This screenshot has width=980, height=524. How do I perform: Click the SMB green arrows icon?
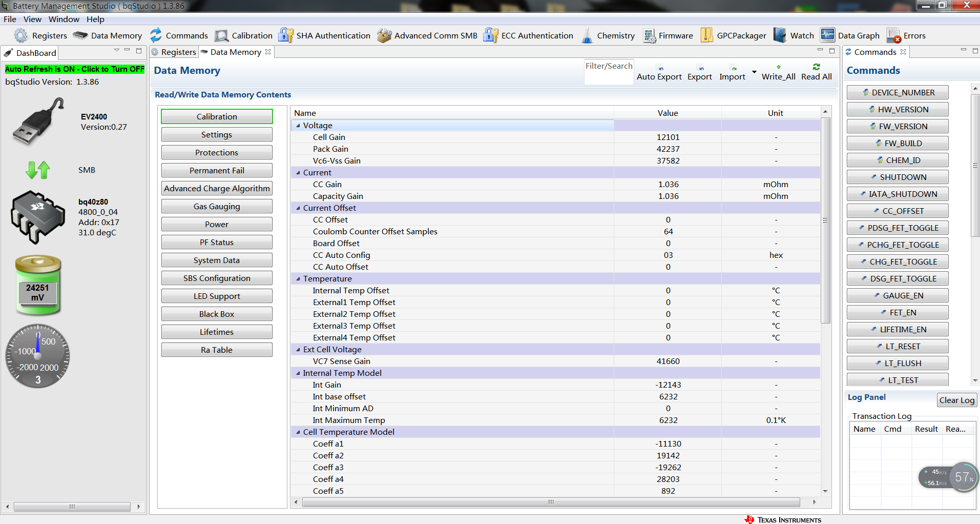click(38, 170)
